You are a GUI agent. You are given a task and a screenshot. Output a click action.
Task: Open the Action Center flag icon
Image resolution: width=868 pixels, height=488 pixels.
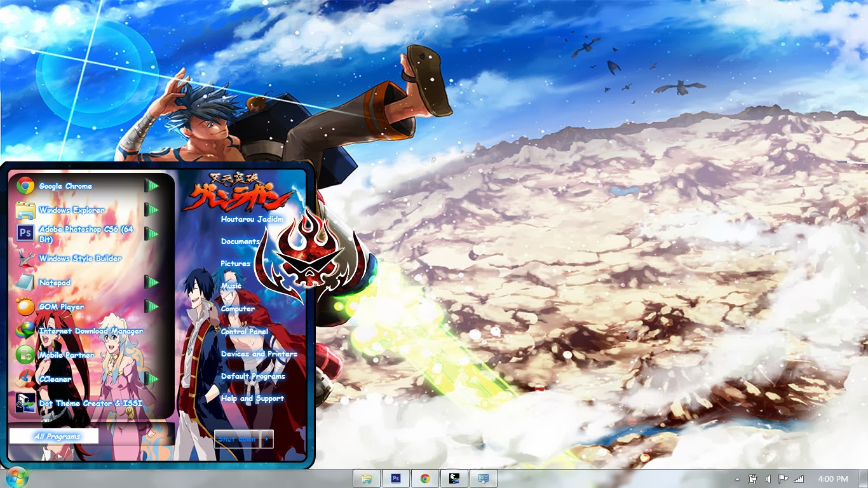click(x=783, y=478)
